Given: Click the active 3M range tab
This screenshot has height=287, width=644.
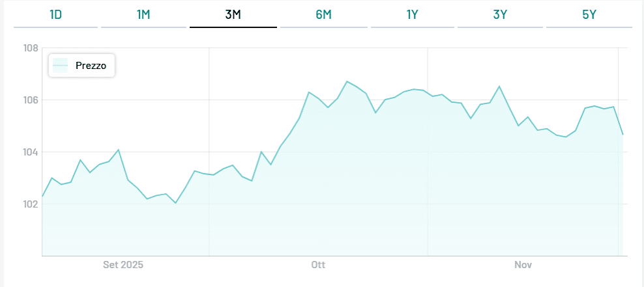Looking at the screenshot, I should (x=233, y=15).
